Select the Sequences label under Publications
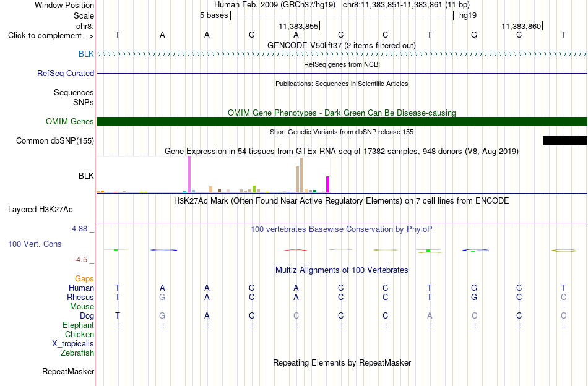588x386 pixels. (x=74, y=92)
